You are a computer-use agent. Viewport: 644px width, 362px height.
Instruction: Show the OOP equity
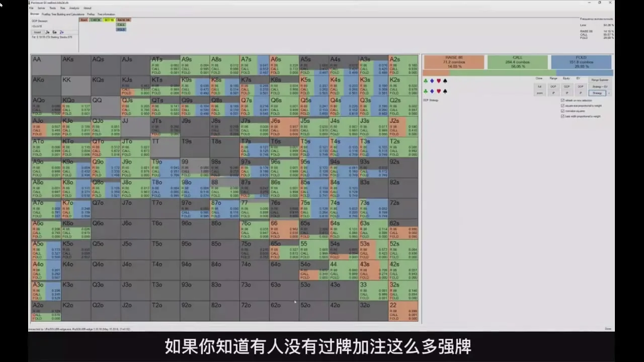click(x=567, y=86)
